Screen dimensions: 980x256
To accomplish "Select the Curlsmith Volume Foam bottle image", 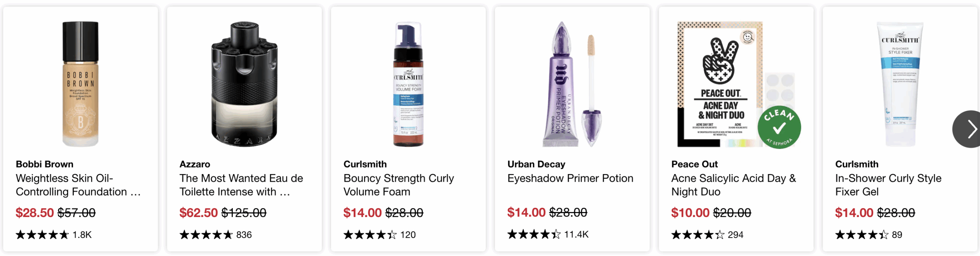I will coord(408,84).
